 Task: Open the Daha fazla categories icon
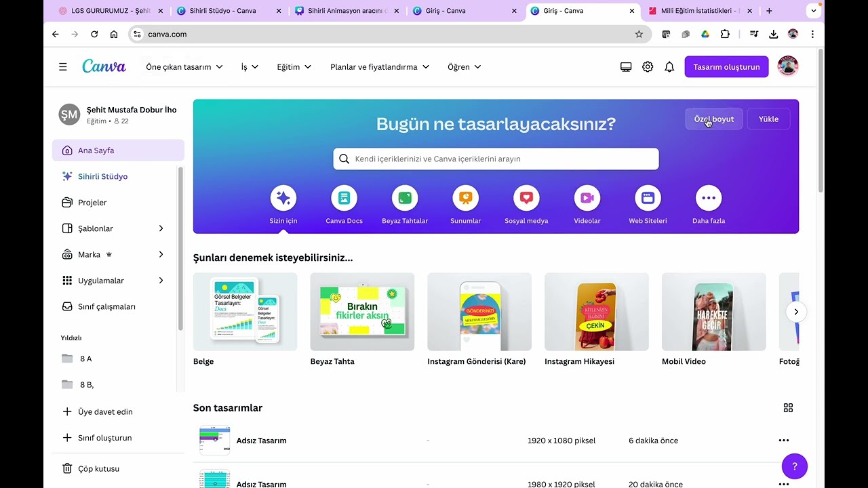tap(709, 198)
